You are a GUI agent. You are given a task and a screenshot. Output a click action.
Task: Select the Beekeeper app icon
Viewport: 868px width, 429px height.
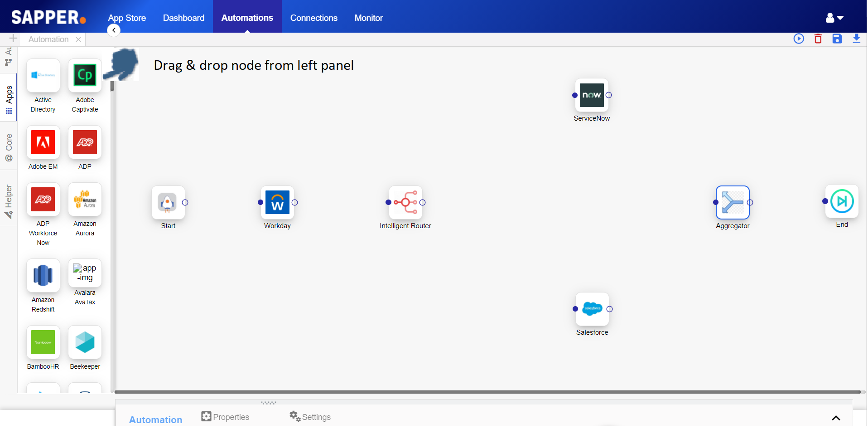pos(85,342)
